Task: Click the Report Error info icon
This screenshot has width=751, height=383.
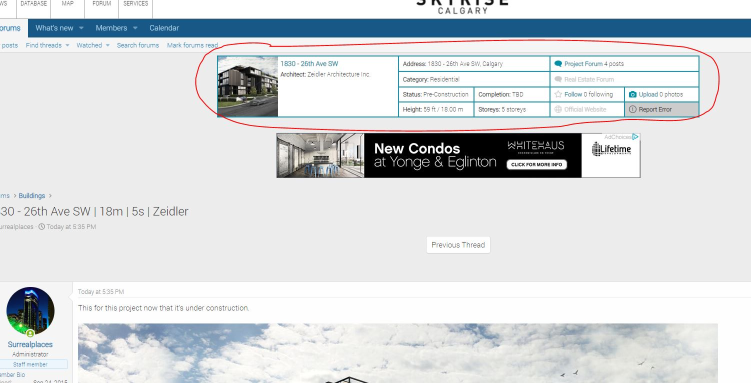Action: pos(632,109)
